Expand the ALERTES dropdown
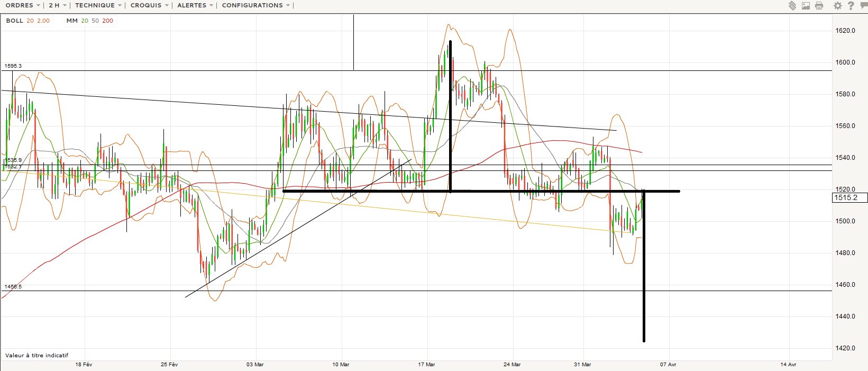Screen dimensions: 868x371 point(195,5)
